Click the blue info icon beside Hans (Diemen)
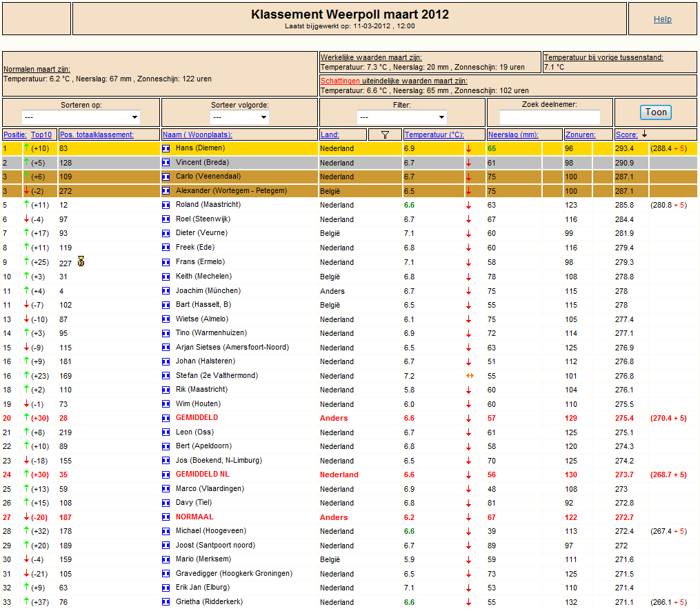Image resolution: width=700 pixels, height=609 pixels. [166, 148]
